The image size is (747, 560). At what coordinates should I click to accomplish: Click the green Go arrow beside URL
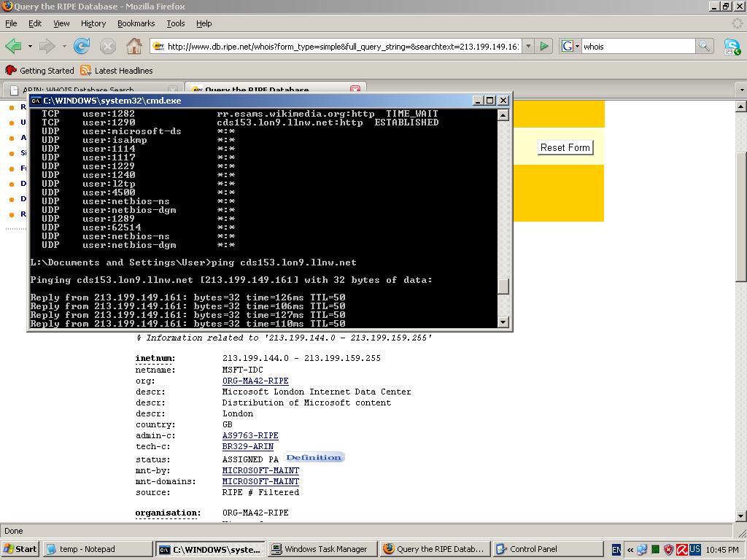point(543,46)
